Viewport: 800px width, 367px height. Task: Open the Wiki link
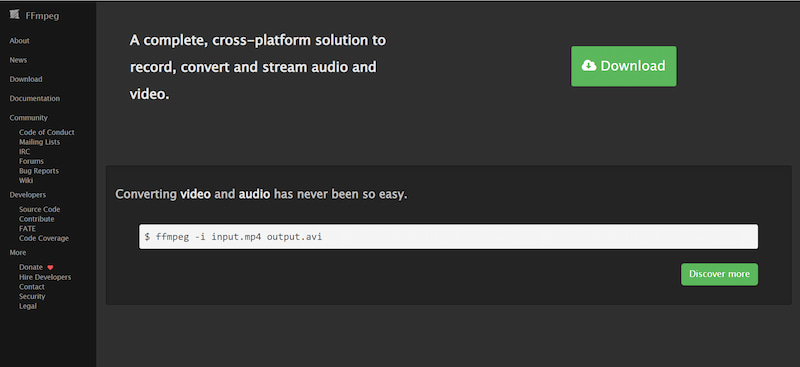pos(26,181)
